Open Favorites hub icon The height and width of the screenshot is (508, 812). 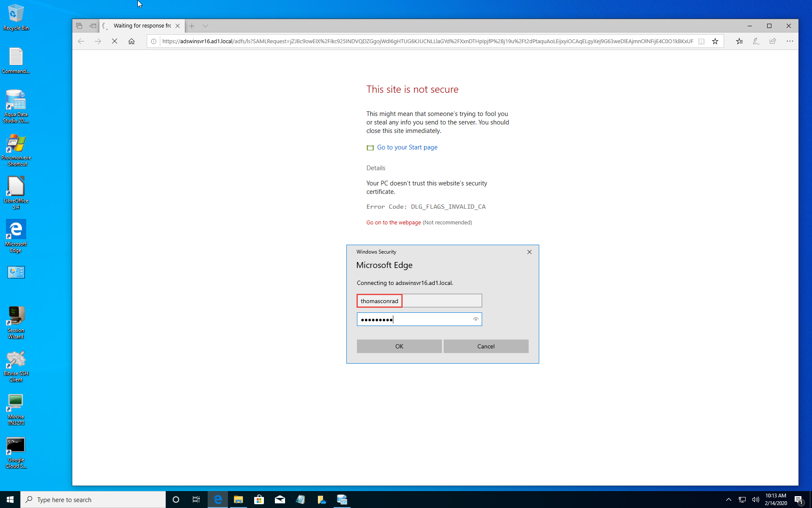tap(739, 41)
